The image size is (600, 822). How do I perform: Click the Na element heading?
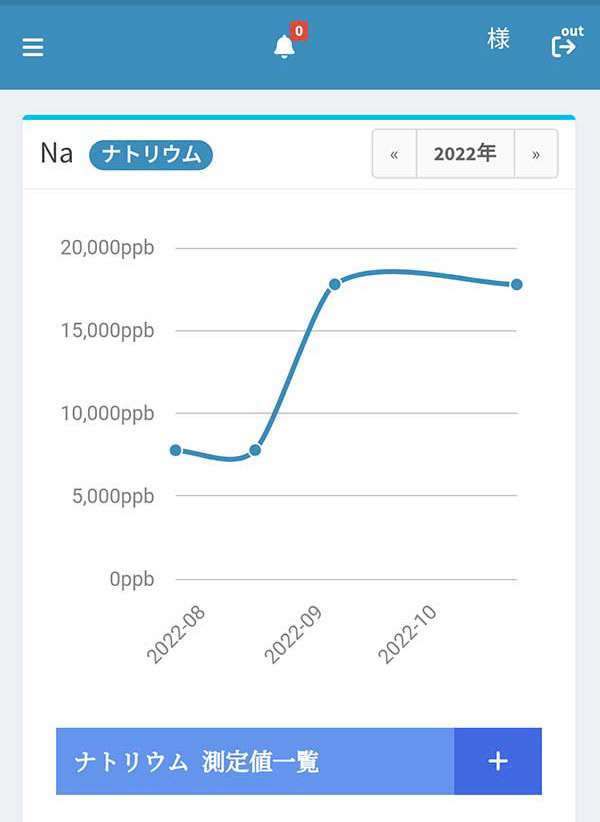coord(57,154)
